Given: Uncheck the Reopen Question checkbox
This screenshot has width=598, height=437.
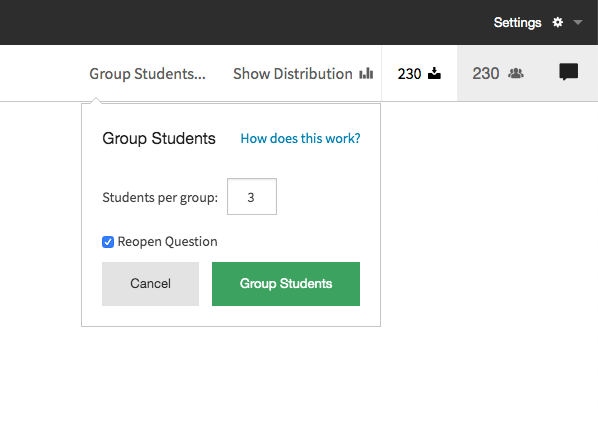Looking at the screenshot, I should point(108,242).
